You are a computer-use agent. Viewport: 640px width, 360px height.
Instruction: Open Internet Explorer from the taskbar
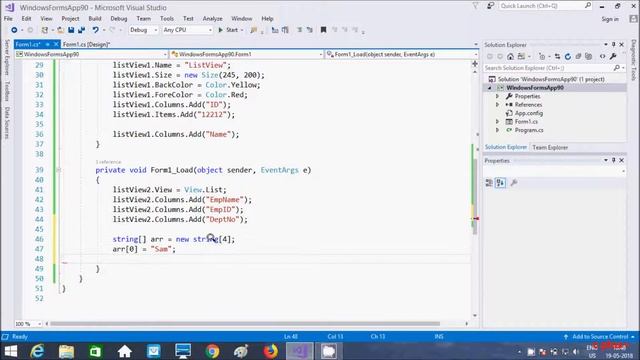click(37, 351)
